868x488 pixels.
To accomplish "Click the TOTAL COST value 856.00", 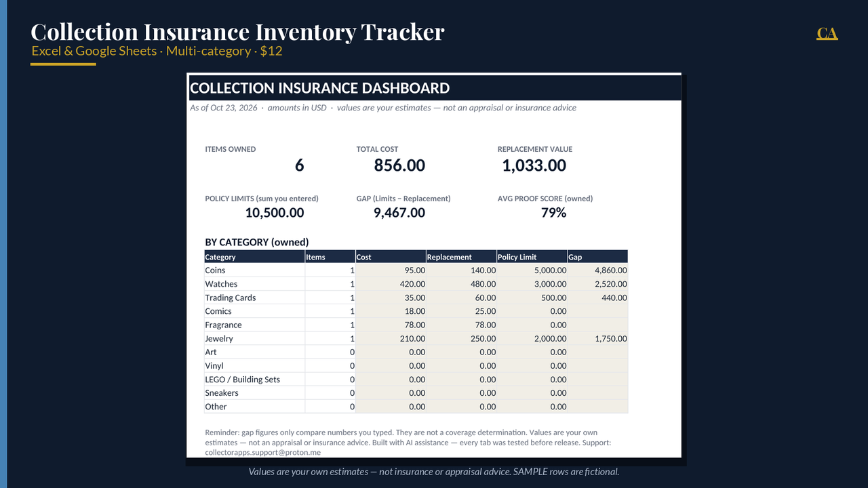I will point(399,165).
